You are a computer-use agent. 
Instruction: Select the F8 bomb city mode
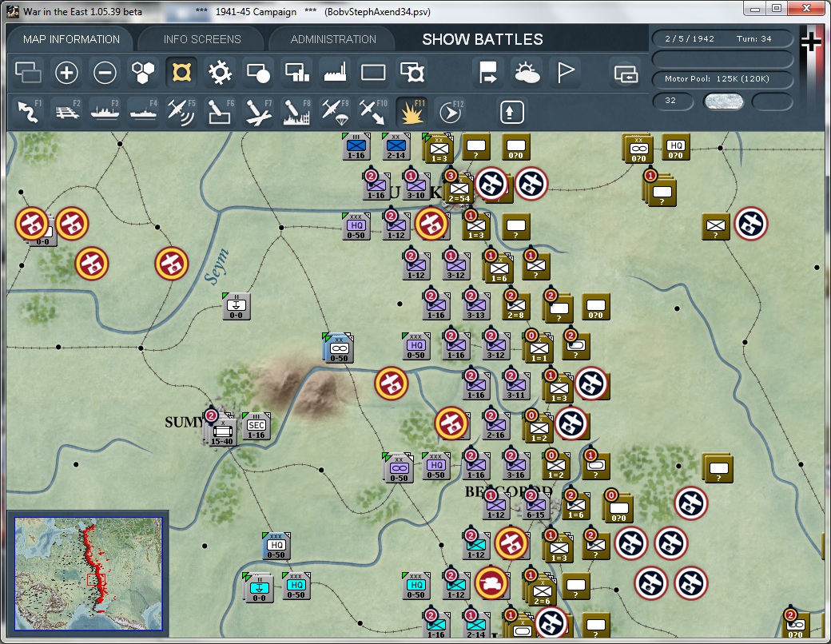point(296,112)
